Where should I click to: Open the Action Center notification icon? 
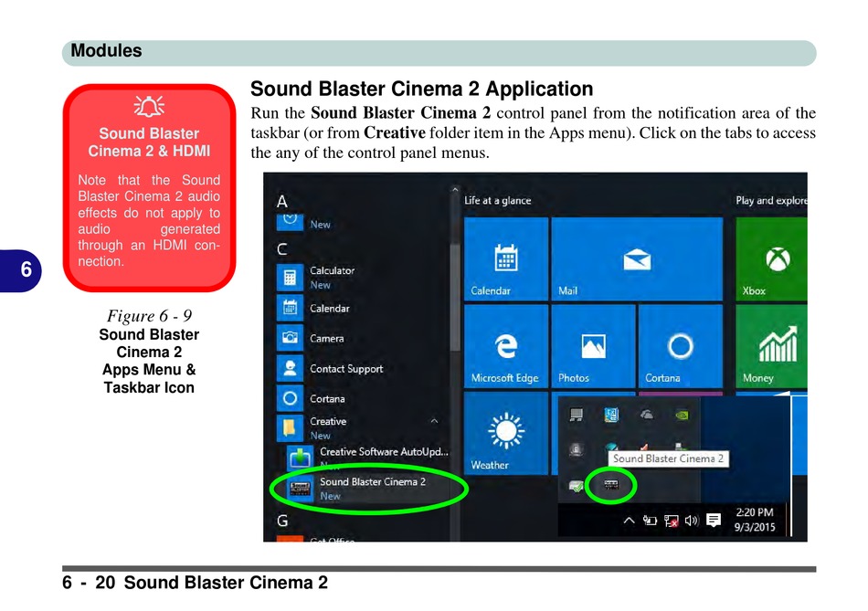(714, 521)
